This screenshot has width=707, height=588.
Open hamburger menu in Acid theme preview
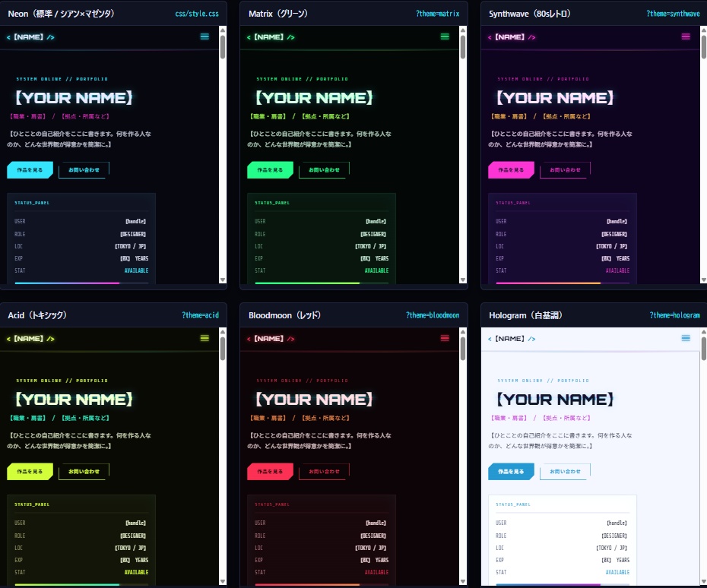(204, 338)
